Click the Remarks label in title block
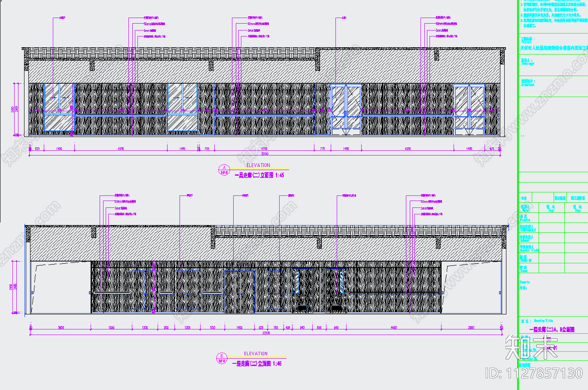 pos(525,282)
